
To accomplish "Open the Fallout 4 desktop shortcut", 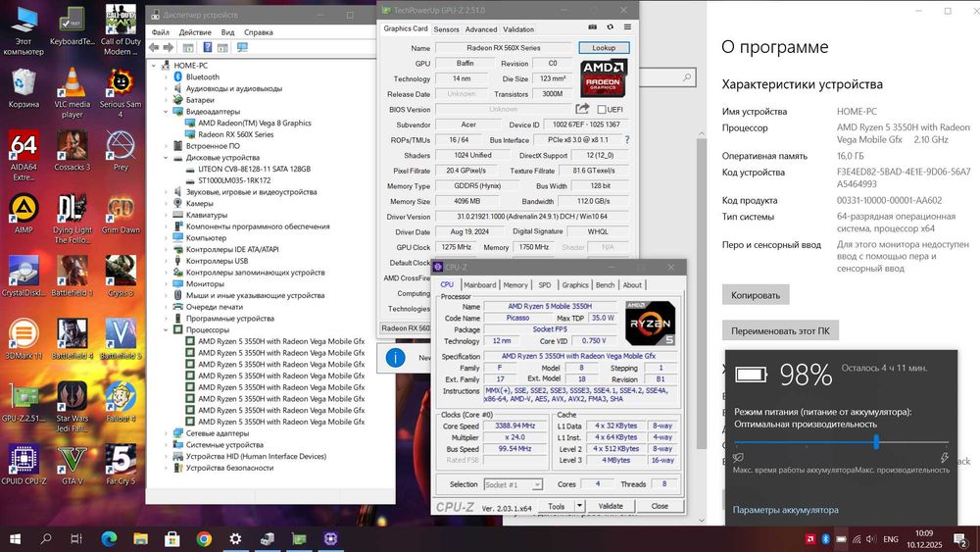I will pyautogui.click(x=121, y=402).
